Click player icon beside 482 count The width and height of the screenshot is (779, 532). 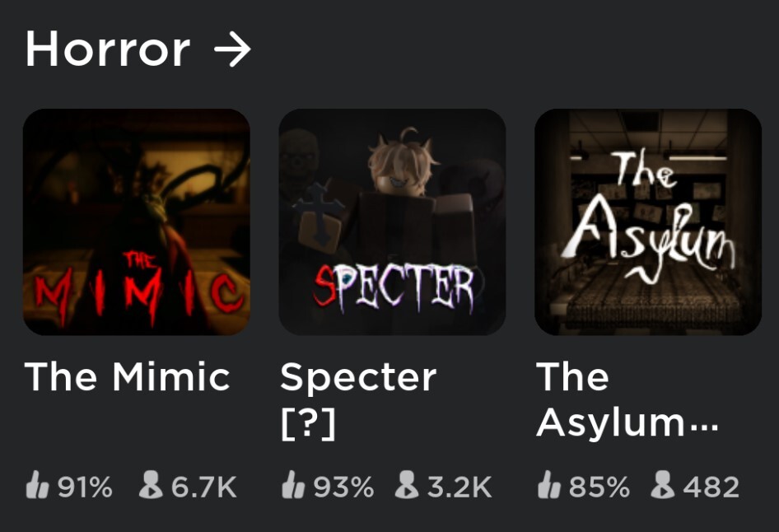[x=663, y=485]
